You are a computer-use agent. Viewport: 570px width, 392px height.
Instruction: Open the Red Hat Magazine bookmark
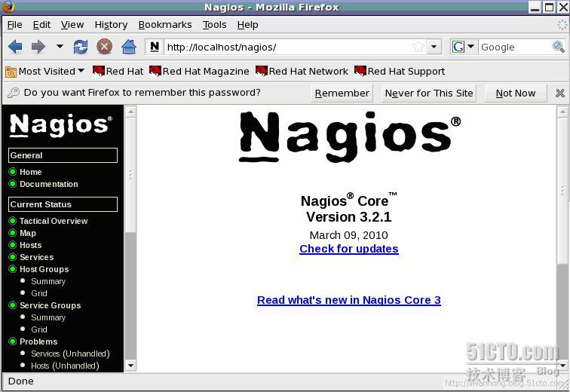point(199,72)
